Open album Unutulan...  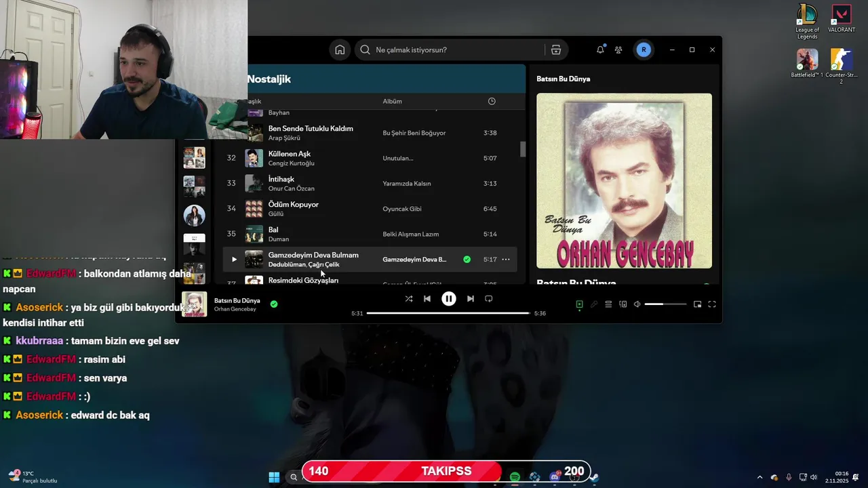[398, 159]
